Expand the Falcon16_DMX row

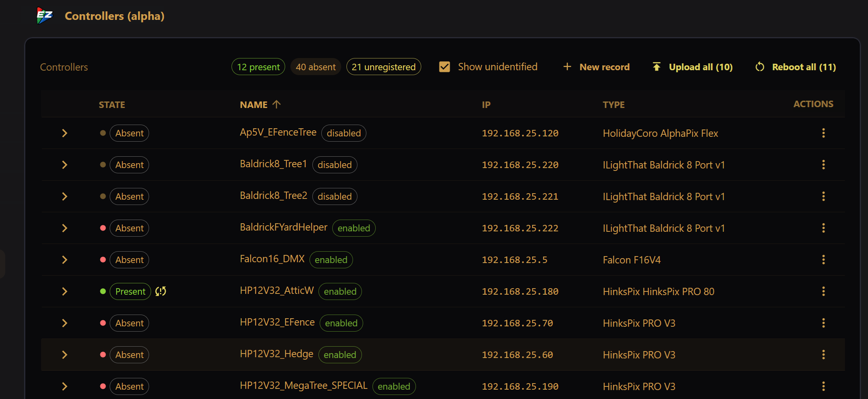[65, 260]
